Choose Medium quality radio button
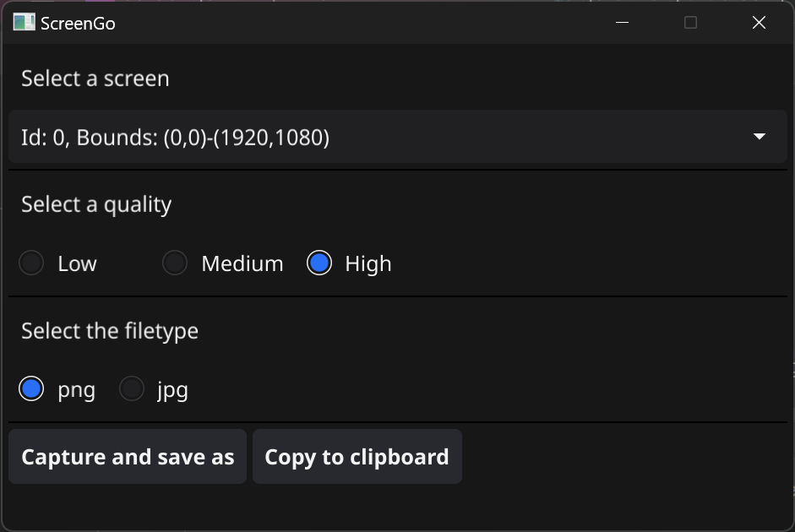Image resolution: width=795 pixels, height=532 pixels. 175,263
